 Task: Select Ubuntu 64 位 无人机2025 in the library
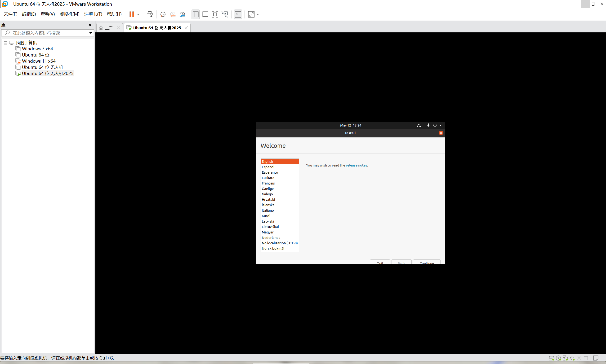(48, 73)
